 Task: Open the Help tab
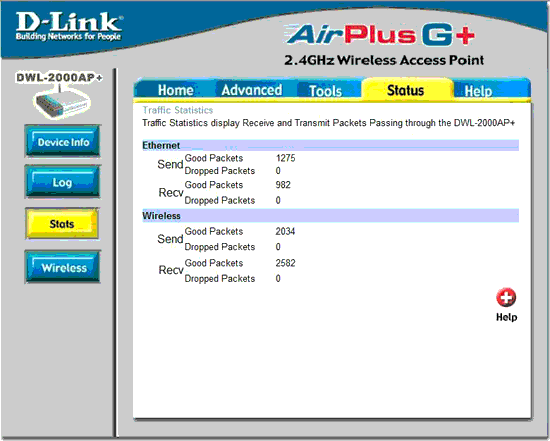[478, 91]
